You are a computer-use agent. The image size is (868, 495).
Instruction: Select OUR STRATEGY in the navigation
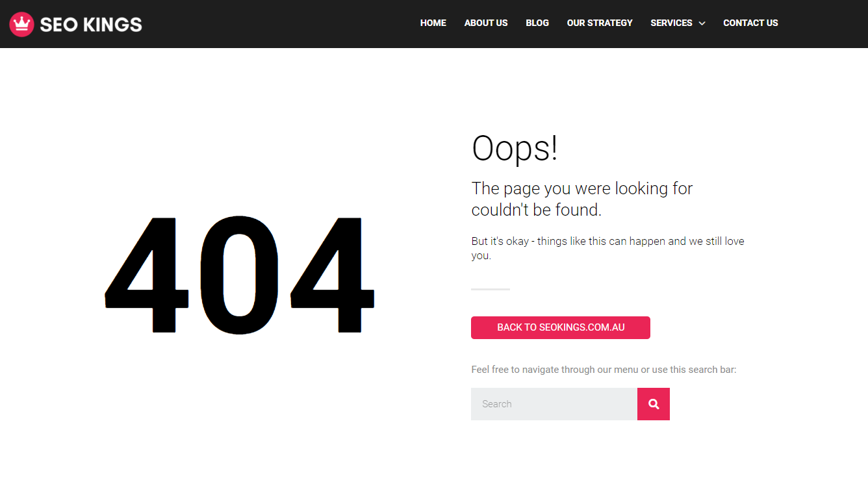pyautogui.click(x=600, y=23)
